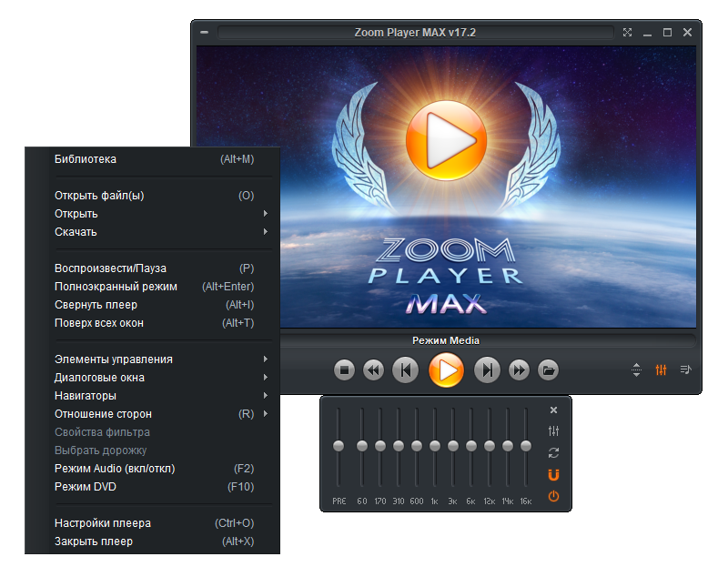Screen dimensions: 728x577
Task: Click the PRE preamp slider knob
Action: tap(339, 446)
